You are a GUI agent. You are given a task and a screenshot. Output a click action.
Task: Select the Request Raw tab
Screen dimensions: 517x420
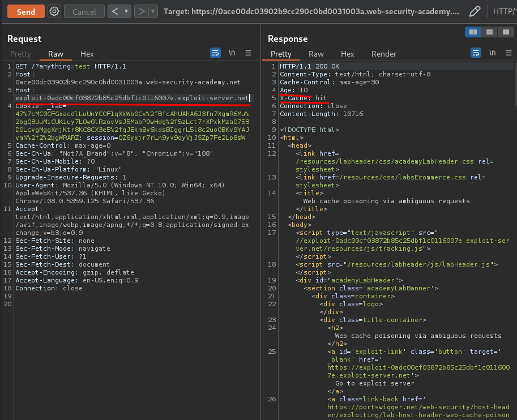pos(55,54)
